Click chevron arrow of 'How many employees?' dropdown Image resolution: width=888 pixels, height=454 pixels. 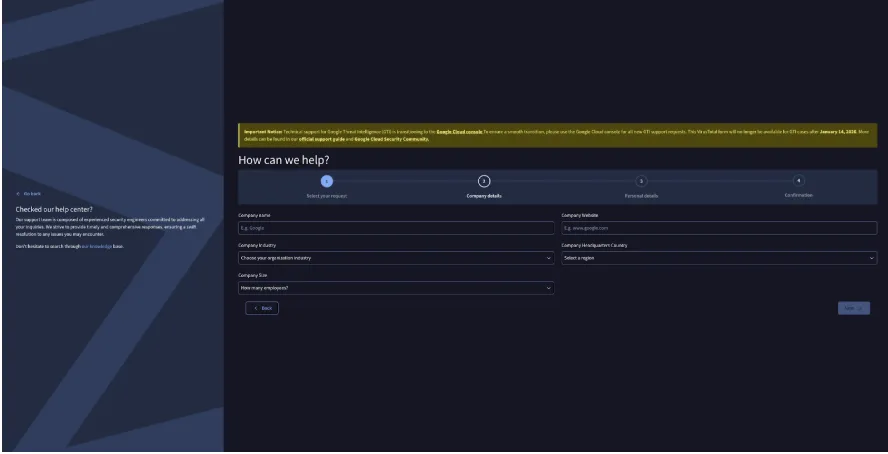pos(548,288)
